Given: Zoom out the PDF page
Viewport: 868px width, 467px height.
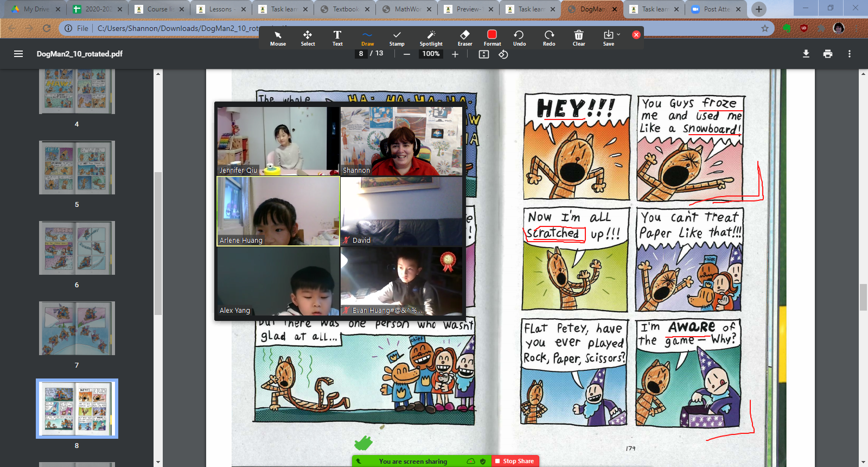Looking at the screenshot, I should [406, 54].
